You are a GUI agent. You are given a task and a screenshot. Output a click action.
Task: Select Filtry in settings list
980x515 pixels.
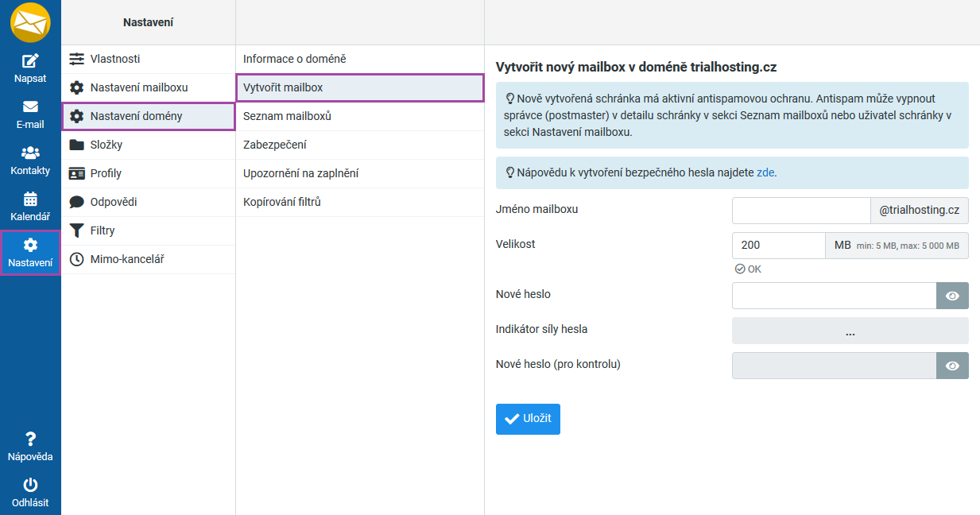click(x=103, y=230)
